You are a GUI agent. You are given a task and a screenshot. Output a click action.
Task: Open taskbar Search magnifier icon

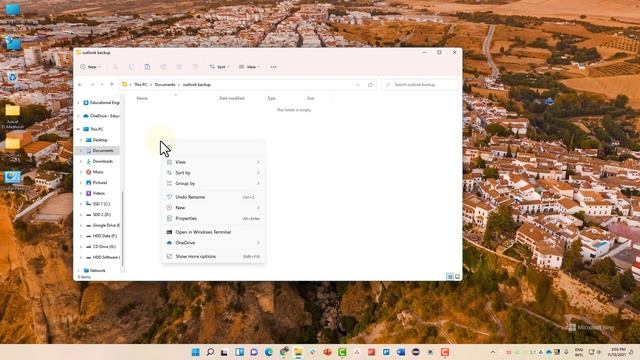[210, 352]
